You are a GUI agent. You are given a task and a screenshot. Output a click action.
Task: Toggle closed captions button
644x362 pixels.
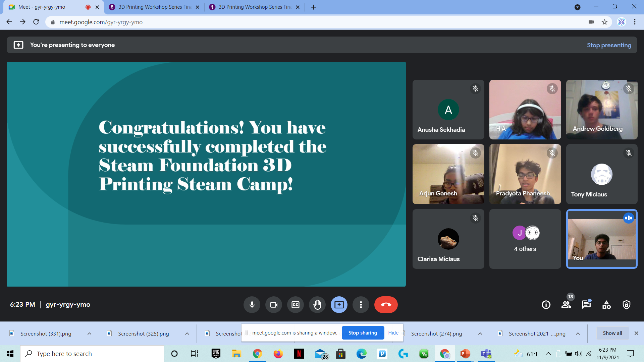(x=296, y=305)
